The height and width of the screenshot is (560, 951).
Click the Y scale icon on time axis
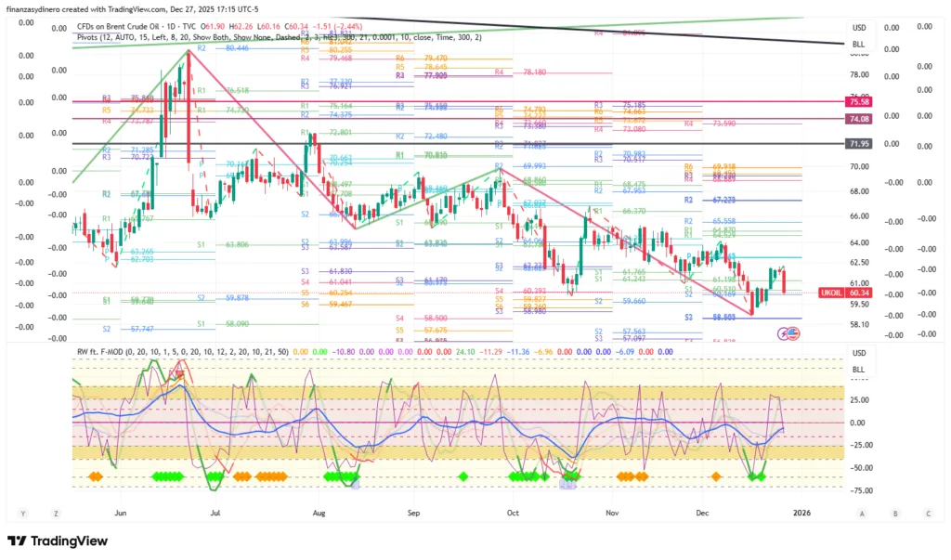coord(22,513)
